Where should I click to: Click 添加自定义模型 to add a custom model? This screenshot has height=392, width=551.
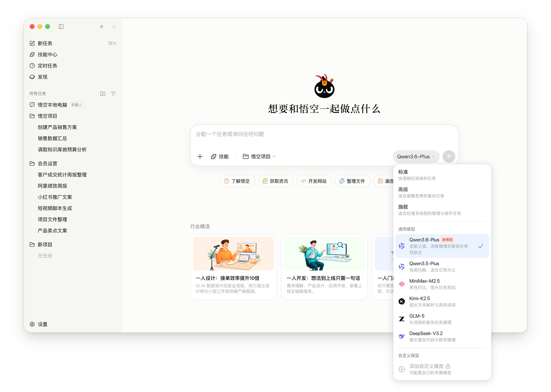[426, 366]
